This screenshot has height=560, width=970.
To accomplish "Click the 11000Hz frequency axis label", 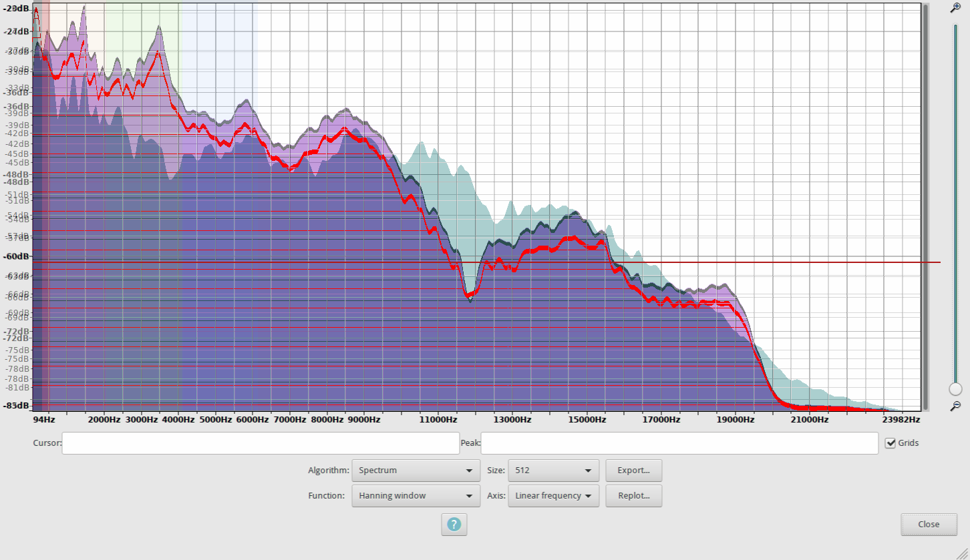I will tap(438, 419).
